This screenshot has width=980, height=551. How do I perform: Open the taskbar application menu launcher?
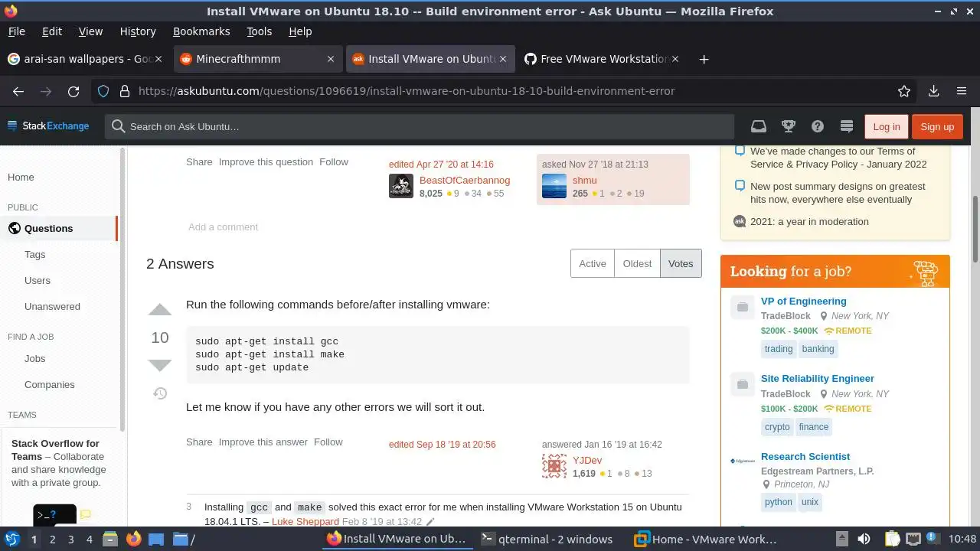click(x=11, y=539)
